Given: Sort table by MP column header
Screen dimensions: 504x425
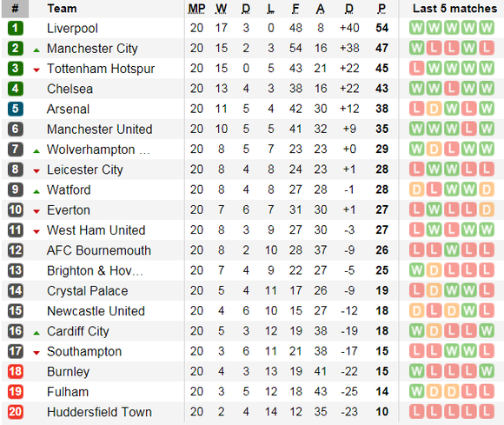Looking at the screenshot, I should coord(196,9).
